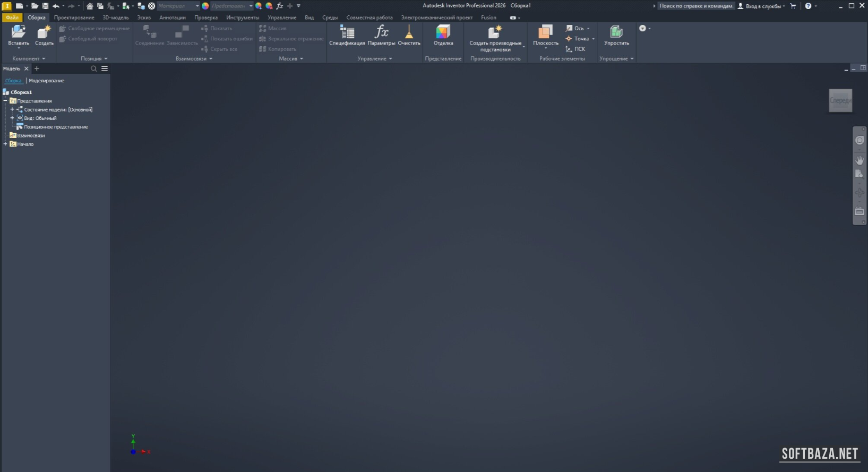Collapse the Представления tree node

pyautogui.click(x=5, y=101)
